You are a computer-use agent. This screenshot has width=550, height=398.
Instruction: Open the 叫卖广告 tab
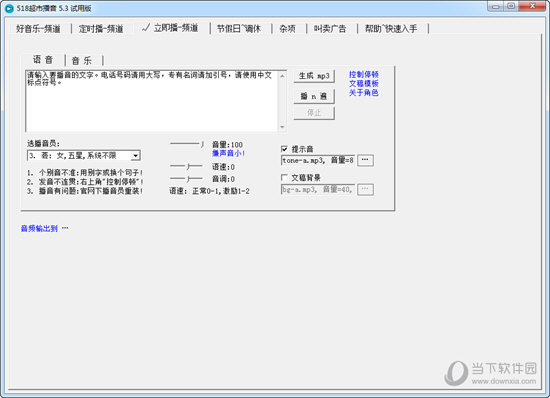(330, 29)
